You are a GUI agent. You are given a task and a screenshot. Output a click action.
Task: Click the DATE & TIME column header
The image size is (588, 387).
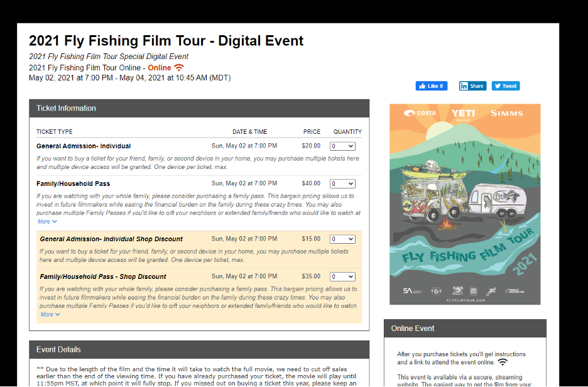click(250, 132)
